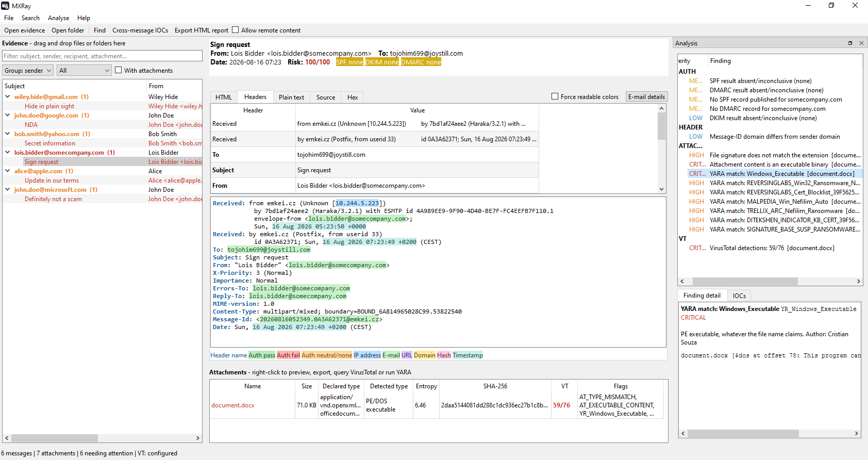Viewport: 868px width, 460px height.
Task: Select No SPF record published finding
Action: (775, 100)
